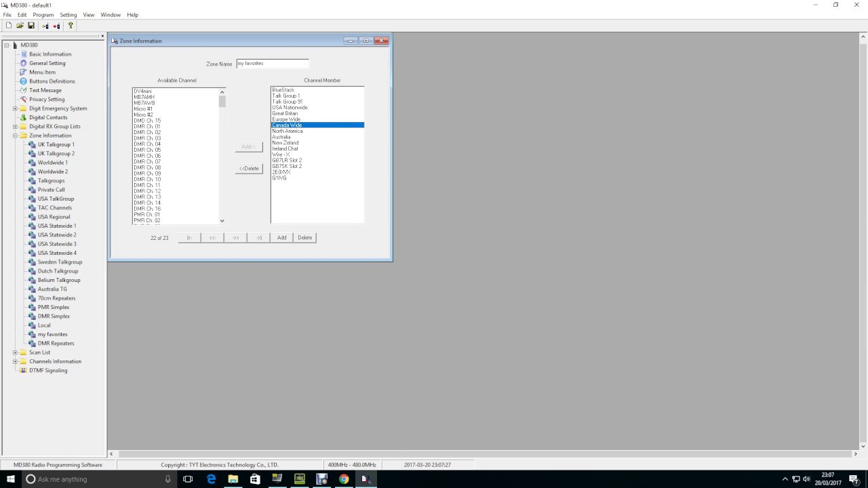Click the Delete zone button beside Add
The image size is (868, 488).
(305, 238)
